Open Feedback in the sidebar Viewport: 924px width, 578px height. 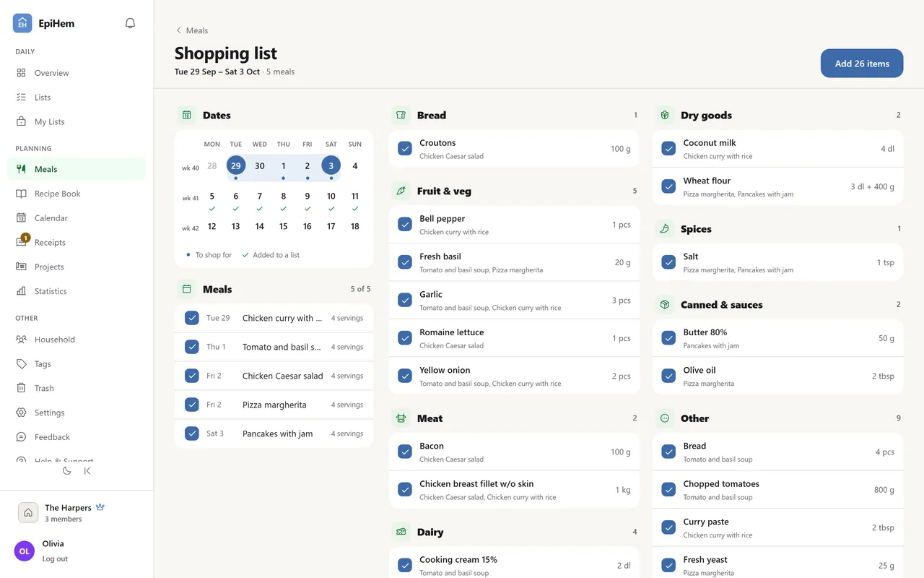77,437
